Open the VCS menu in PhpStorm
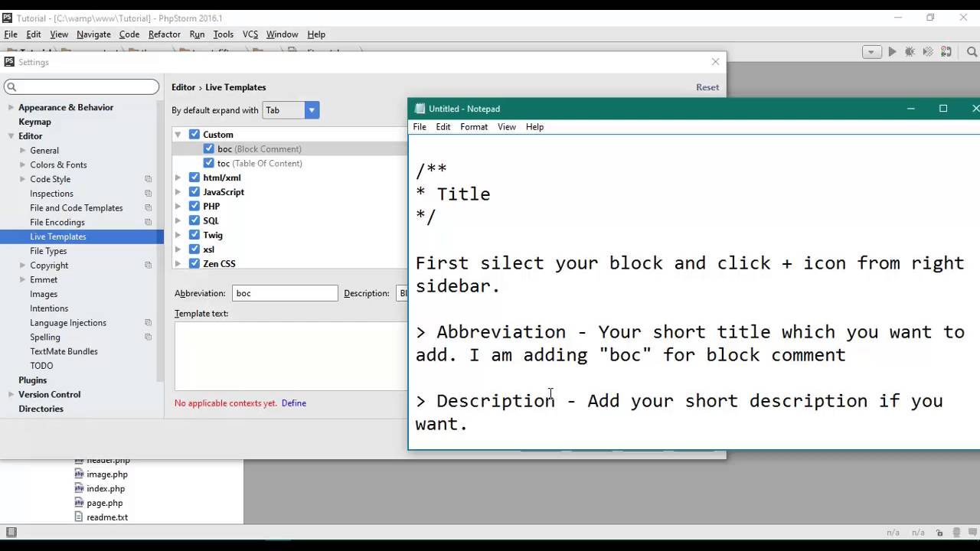Image resolution: width=980 pixels, height=551 pixels. [x=250, y=34]
